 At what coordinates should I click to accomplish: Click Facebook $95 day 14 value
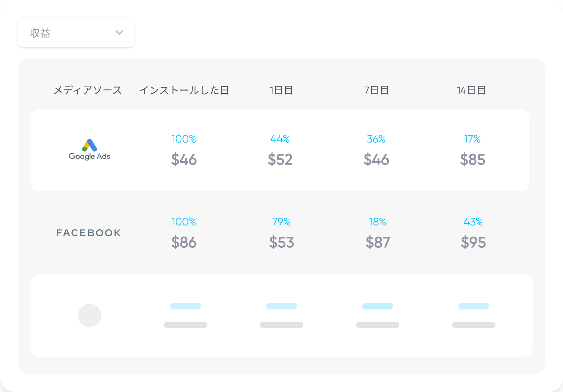pyautogui.click(x=473, y=243)
